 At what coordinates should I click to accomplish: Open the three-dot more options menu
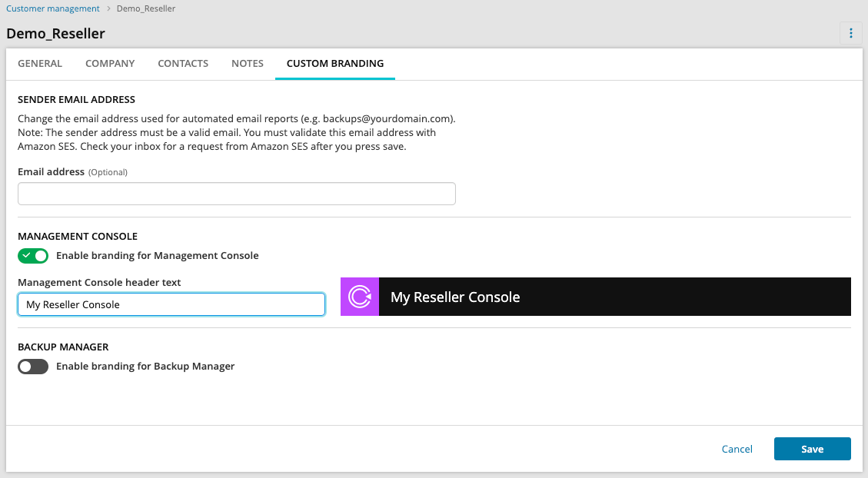tap(850, 33)
